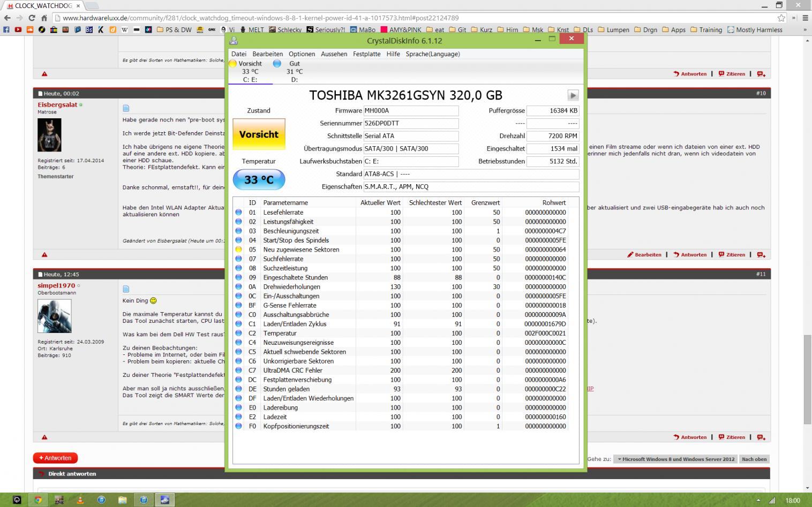The width and height of the screenshot is (812, 507).
Task: Click the Seriennummer field
Action: pyautogui.click(x=411, y=123)
